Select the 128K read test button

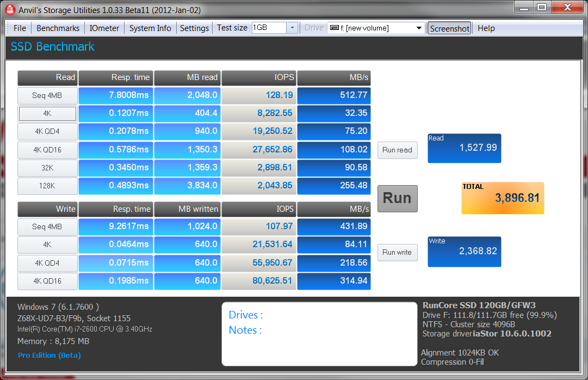pyautogui.click(x=47, y=186)
